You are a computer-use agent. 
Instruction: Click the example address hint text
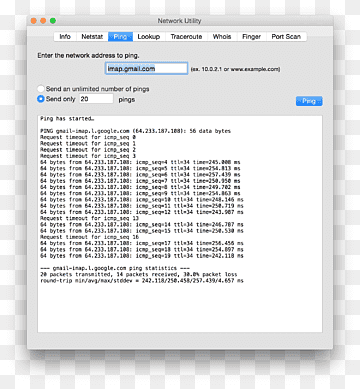[235, 69]
